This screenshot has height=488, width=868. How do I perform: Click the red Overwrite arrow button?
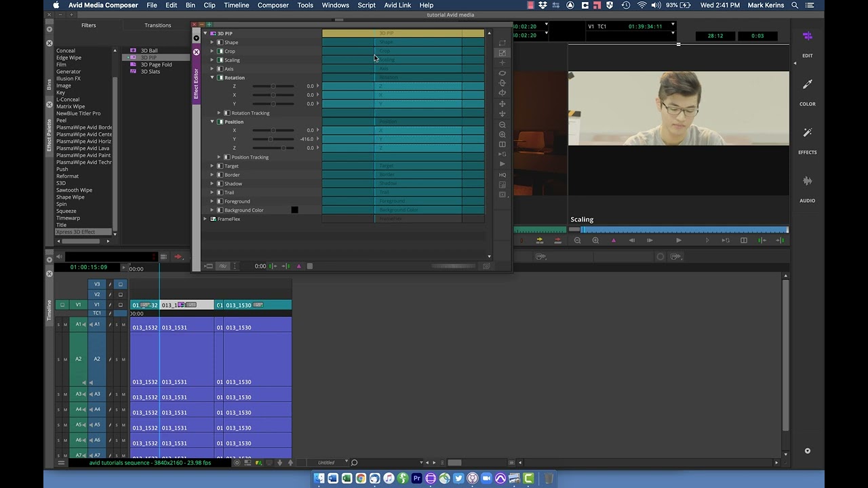click(558, 241)
